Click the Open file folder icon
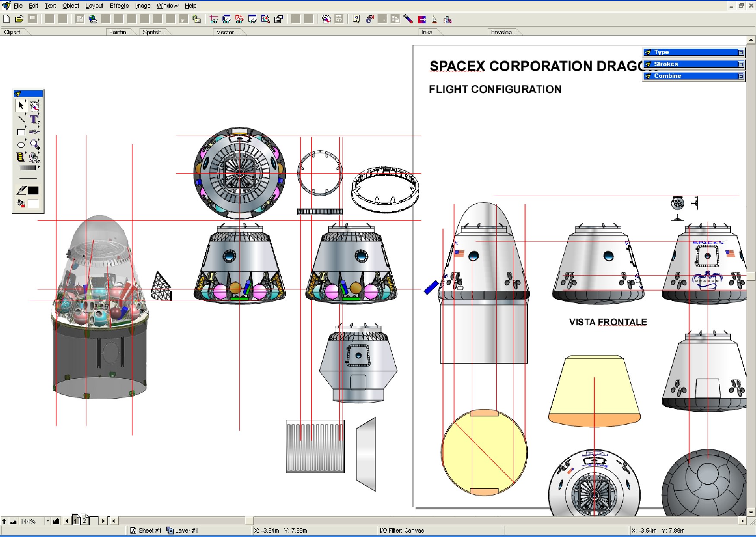This screenshot has width=756, height=537. pos(19,19)
